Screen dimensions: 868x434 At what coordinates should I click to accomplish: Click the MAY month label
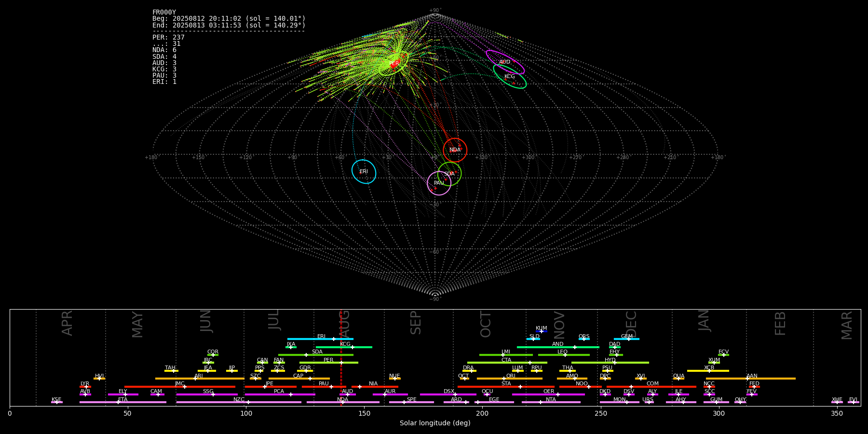pos(137,325)
